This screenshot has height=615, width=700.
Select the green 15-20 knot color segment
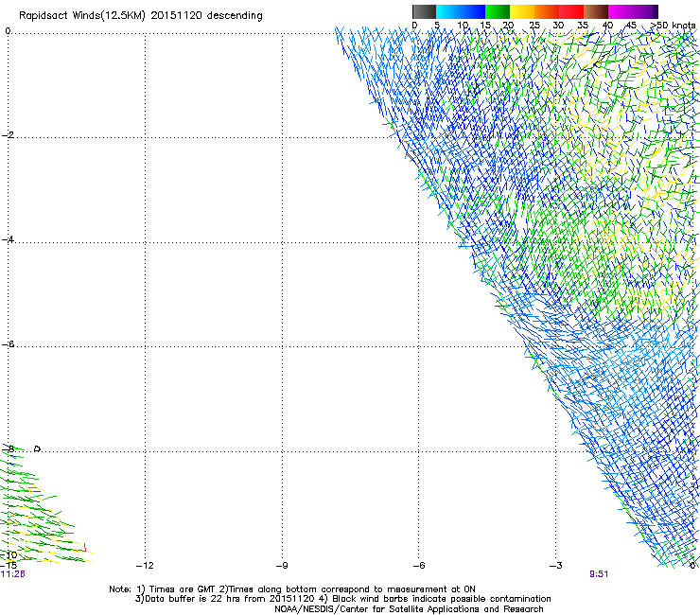click(498, 11)
